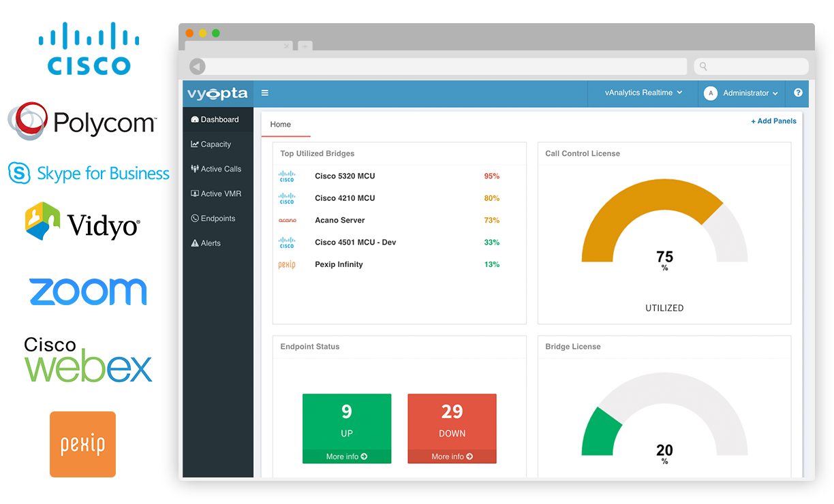This screenshot has width=834, height=504.
Task: Click the Bridge License panel title
Action: point(573,347)
